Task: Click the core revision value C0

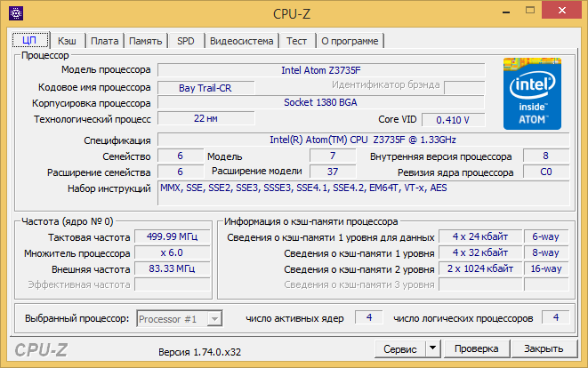Action: click(x=546, y=172)
